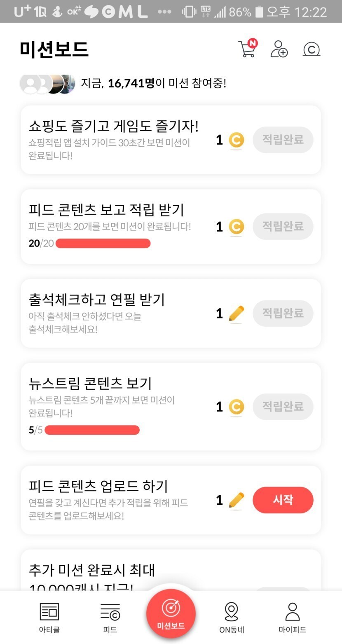342x644 pixels.
Task: Tap pencil icon on 피드 콘텐츠 업로드 mission
Action: tap(236, 500)
